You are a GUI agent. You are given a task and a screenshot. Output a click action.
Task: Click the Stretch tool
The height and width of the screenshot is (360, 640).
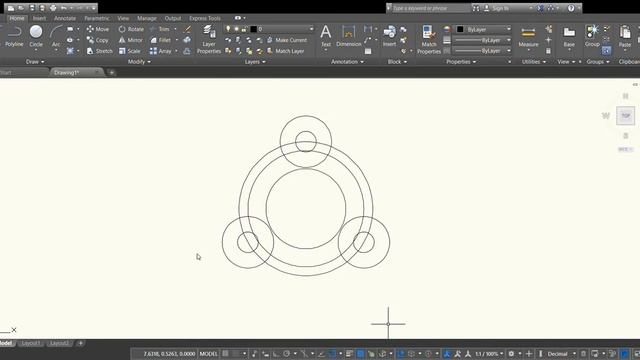tap(99, 51)
